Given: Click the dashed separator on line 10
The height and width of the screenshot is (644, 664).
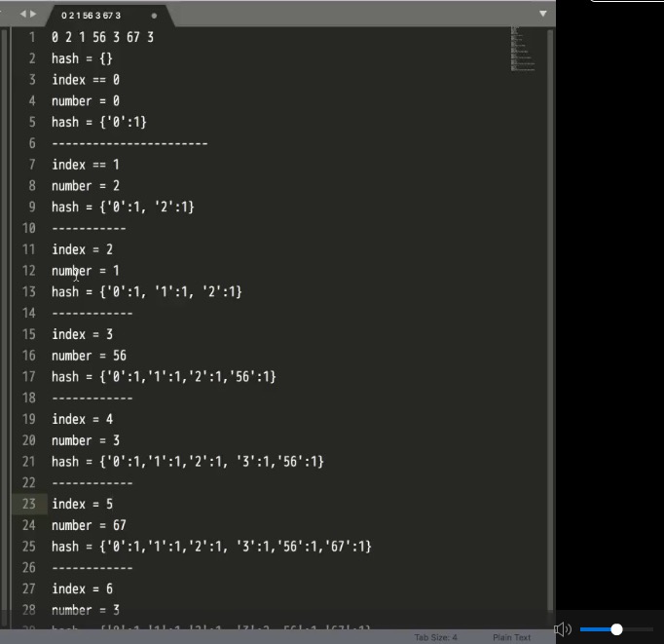Looking at the screenshot, I should coord(89,228).
